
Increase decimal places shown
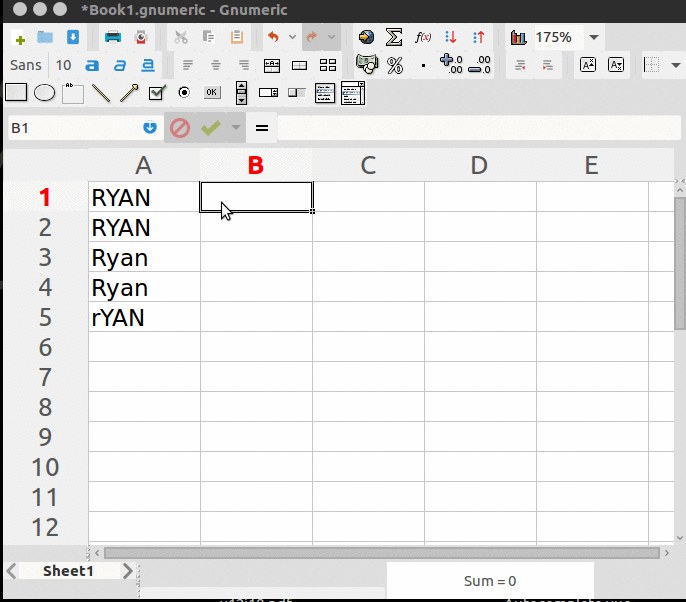[451, 65]
